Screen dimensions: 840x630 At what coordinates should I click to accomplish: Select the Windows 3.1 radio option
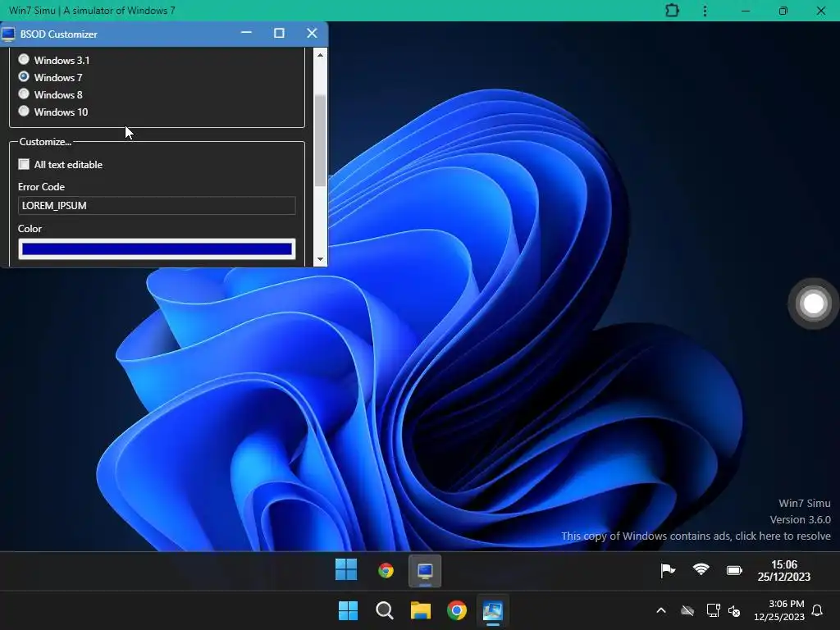coord(24,59)
